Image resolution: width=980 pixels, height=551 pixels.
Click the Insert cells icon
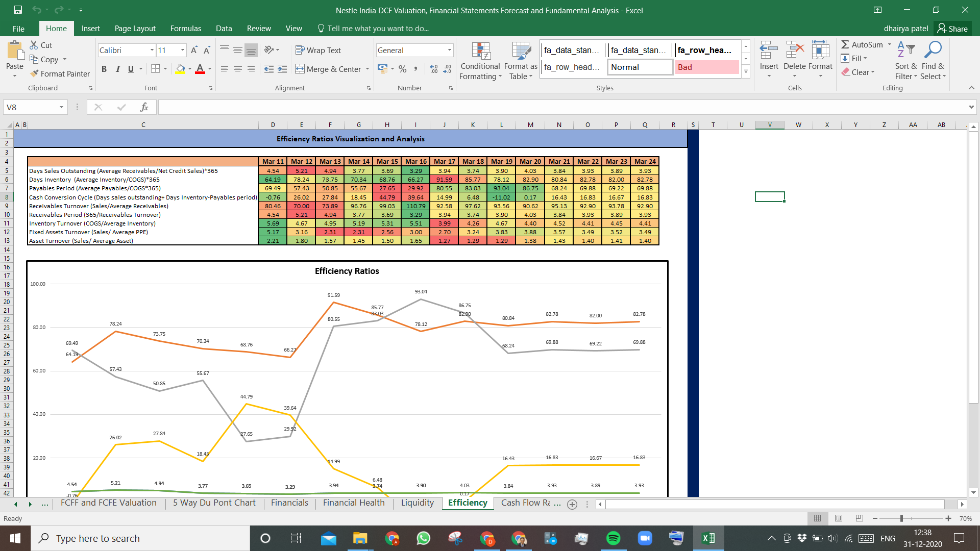click(769, 51)
